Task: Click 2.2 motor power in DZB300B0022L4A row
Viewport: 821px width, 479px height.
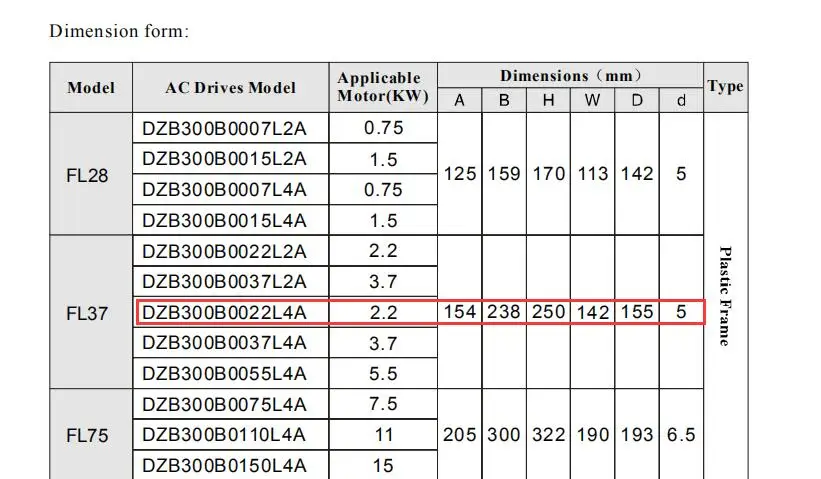Action: pyautogui.click(x=383, y=313)
